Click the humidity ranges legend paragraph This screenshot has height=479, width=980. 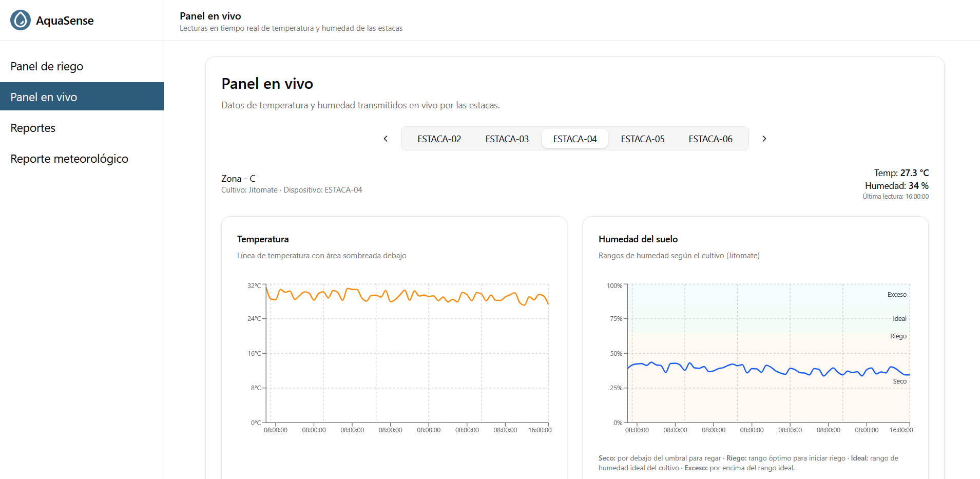coord(748,463)
